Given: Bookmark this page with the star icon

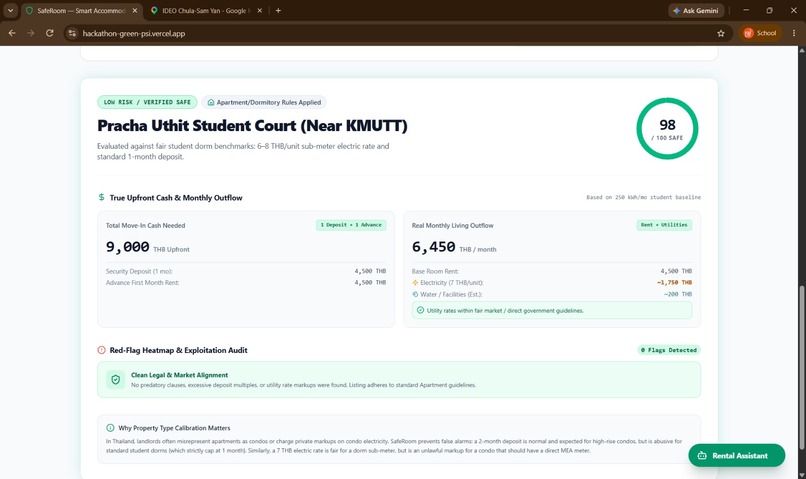Looking at the screenshot, I should [x=721, y=33].
